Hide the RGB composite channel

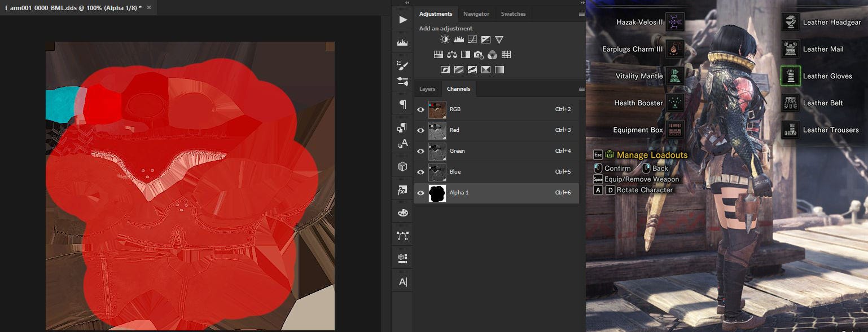point(420,109)
